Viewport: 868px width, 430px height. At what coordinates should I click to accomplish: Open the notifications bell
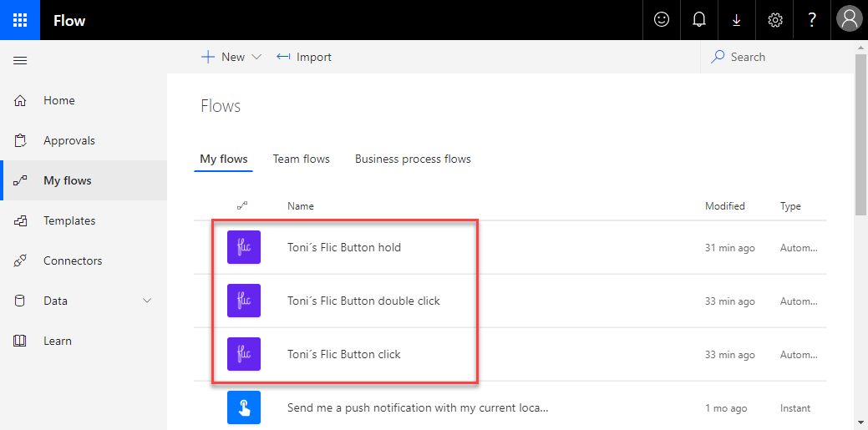coord(699,20)
